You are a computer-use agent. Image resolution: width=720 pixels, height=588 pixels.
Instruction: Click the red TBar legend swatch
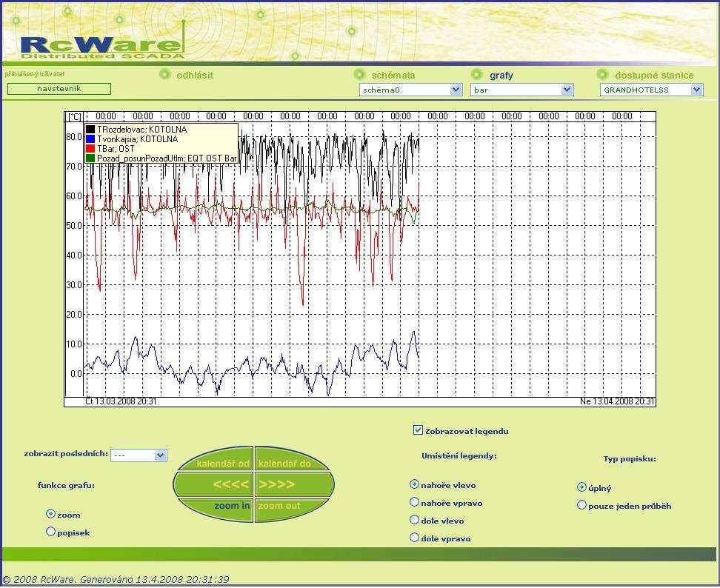coord(90,149)
